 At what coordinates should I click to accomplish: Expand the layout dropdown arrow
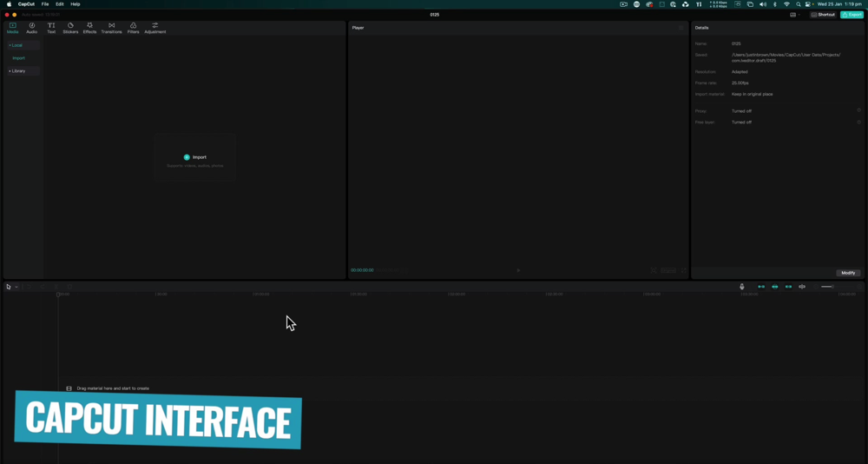coord(799,15)
